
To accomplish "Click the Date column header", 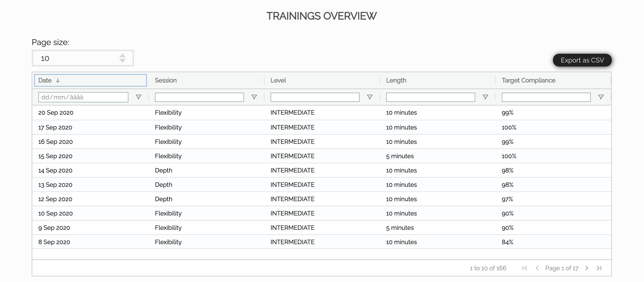I will [x=91, y=80].
